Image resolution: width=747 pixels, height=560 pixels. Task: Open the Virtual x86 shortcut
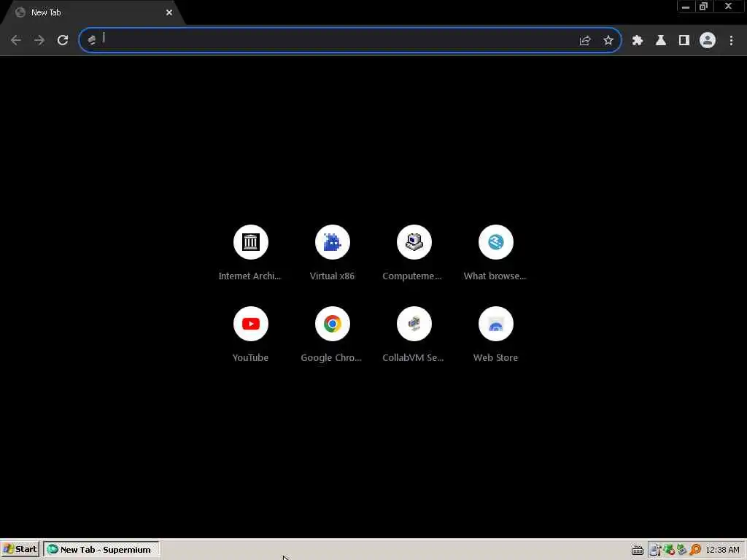[333, 253]
